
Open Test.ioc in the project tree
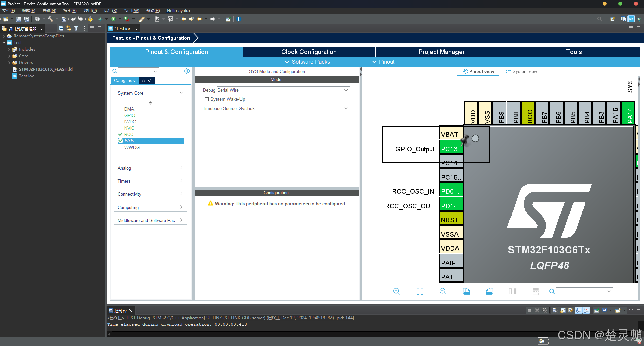tap(26, 76)
